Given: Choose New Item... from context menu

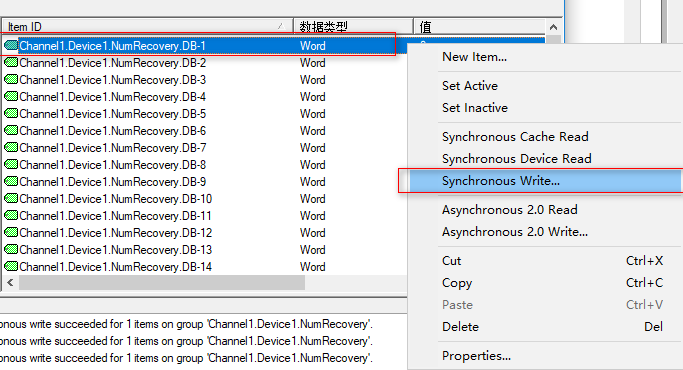Looking at the screenshot, I should [474, 57].
